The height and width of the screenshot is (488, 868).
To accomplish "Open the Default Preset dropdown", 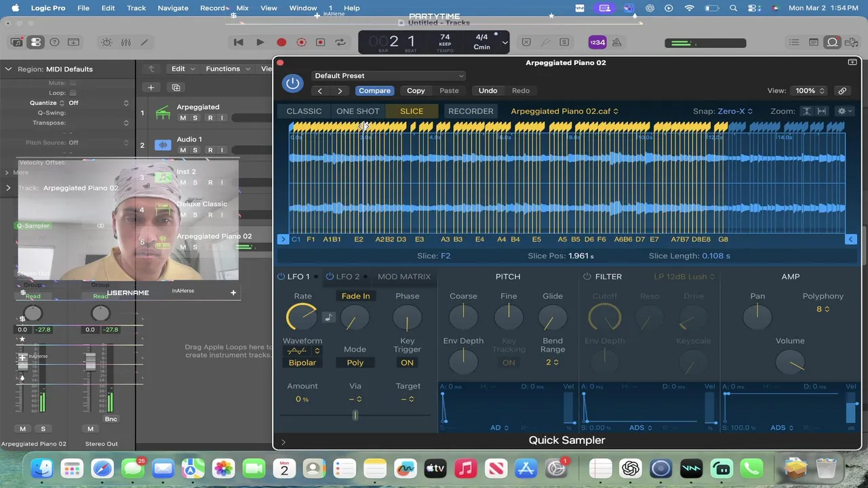I will pyautogui.click(x=389, y=76).
